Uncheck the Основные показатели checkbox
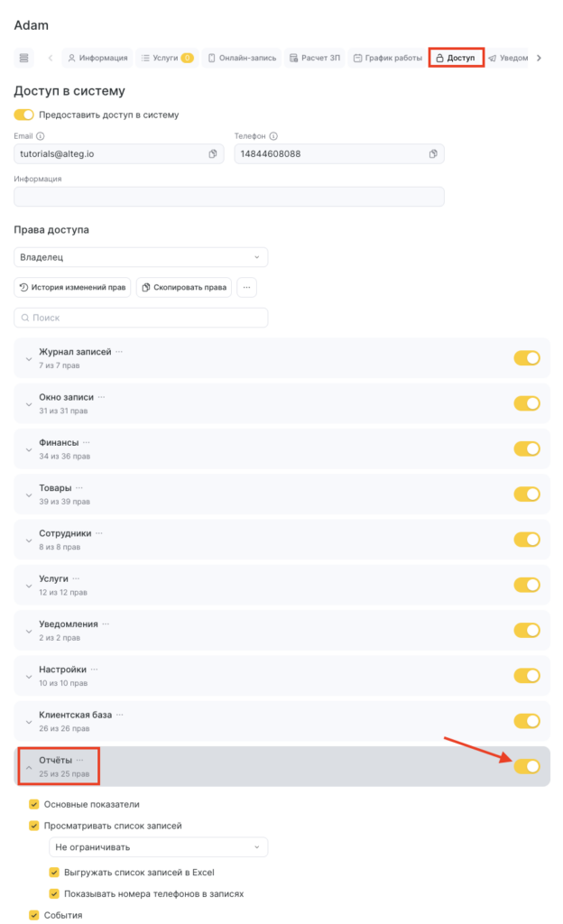 (x=34, y=804)
